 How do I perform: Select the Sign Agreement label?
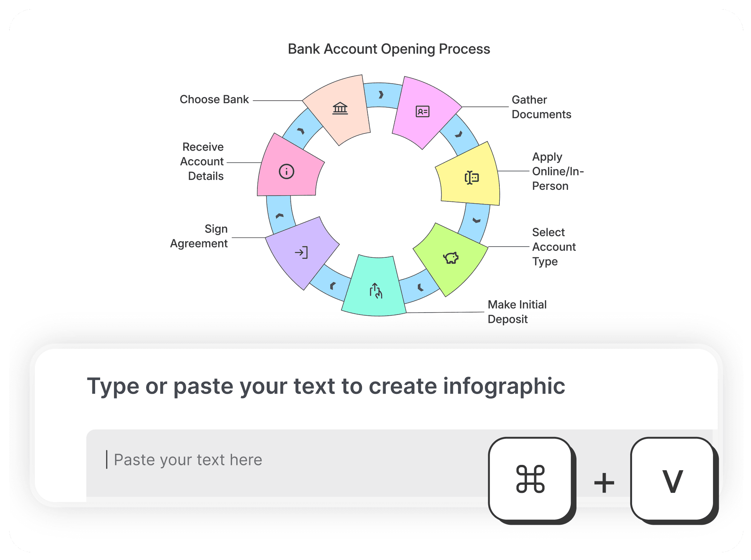[x=199, y=236]
